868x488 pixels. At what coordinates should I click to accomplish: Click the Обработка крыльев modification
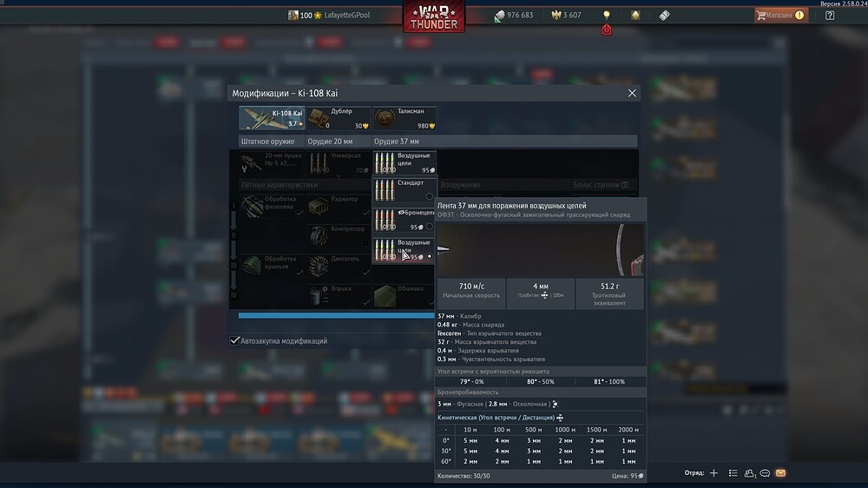coord(272,266)
